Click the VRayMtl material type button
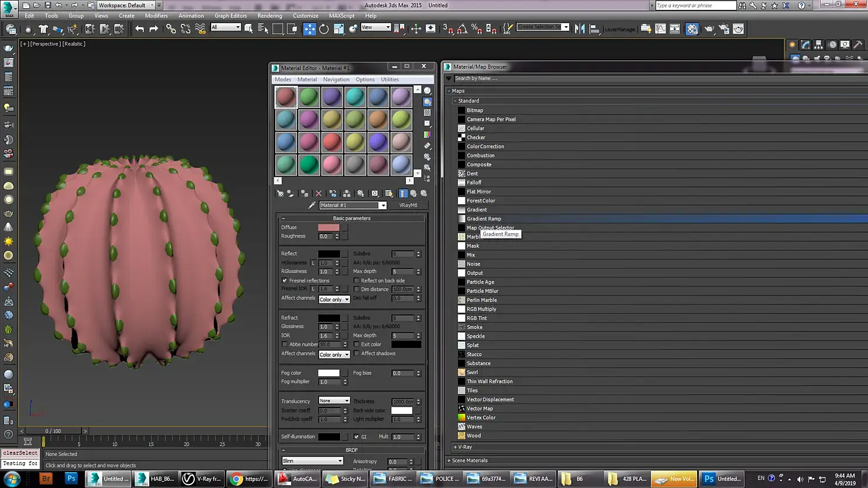The width and height of the screenshot is (868, 488). [x=408, y=205]
